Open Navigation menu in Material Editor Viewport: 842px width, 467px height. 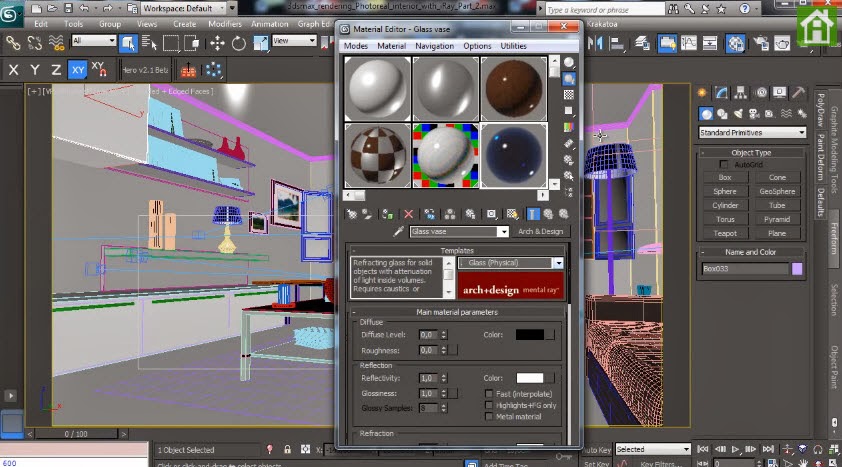point(434,46)
